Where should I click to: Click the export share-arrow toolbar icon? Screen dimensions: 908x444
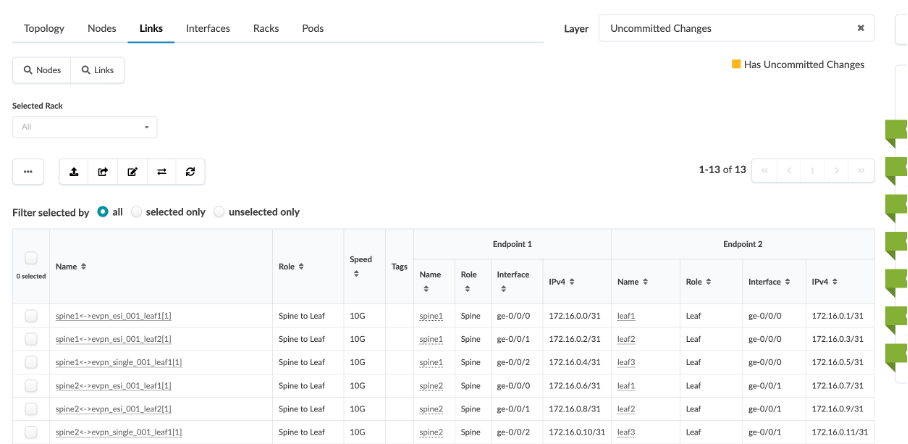(103, 171)
